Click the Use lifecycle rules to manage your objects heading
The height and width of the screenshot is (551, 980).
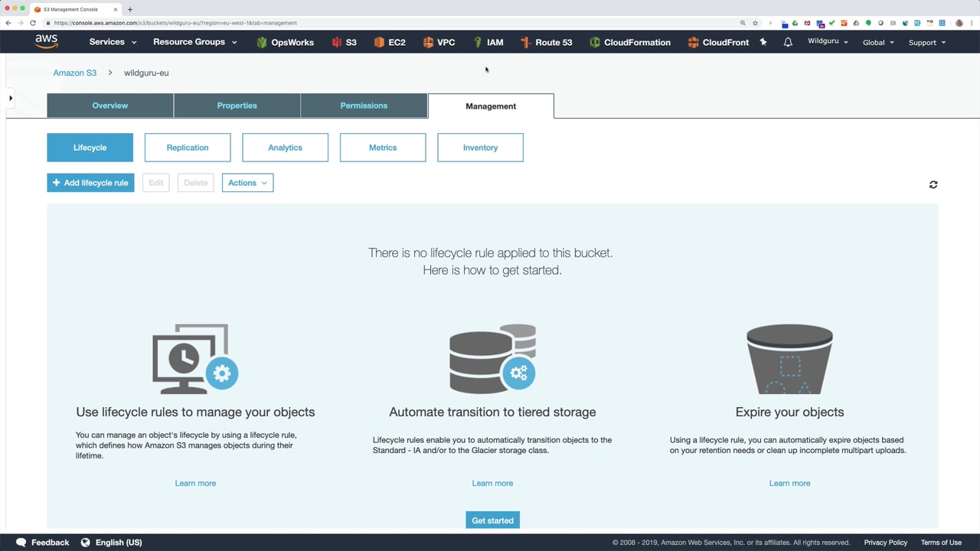pos(195,412)
